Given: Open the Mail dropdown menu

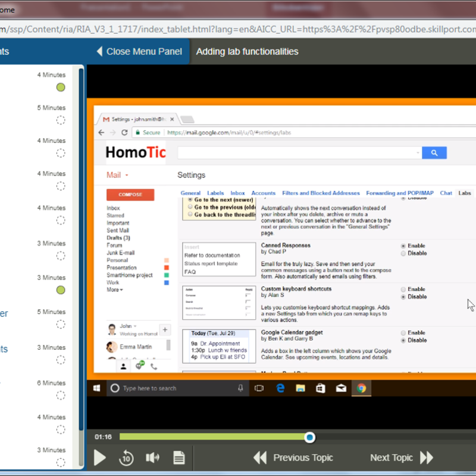Looking at the screenshot, I should 117,175.
